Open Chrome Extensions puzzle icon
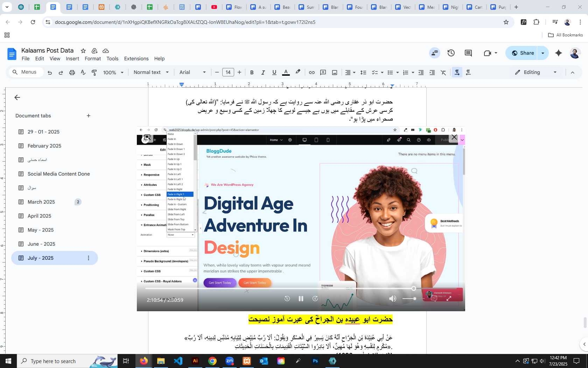This screenshot has width=588, height=368. [x=537, y=22]
